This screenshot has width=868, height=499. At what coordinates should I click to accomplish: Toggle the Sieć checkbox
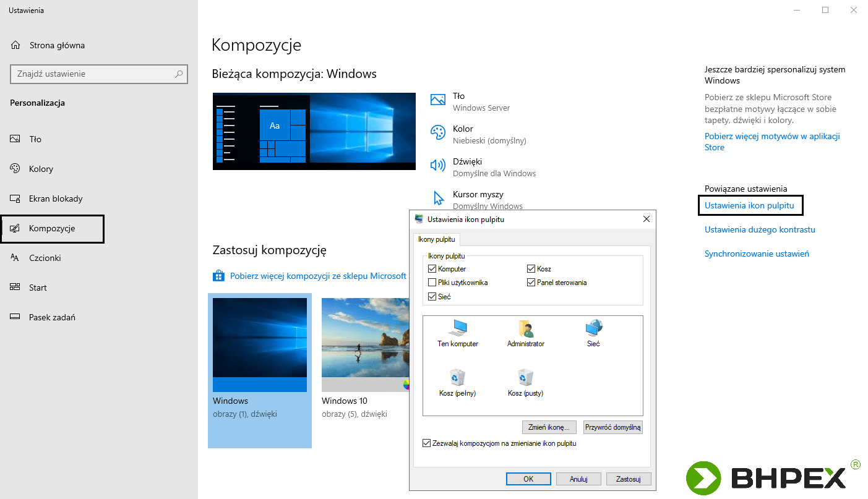coord(432,297)
